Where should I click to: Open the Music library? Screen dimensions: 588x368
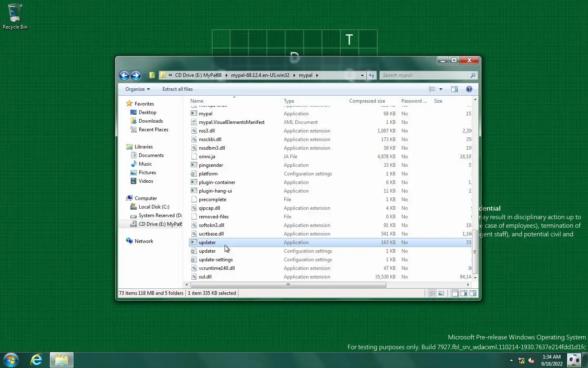pos(145,164)
